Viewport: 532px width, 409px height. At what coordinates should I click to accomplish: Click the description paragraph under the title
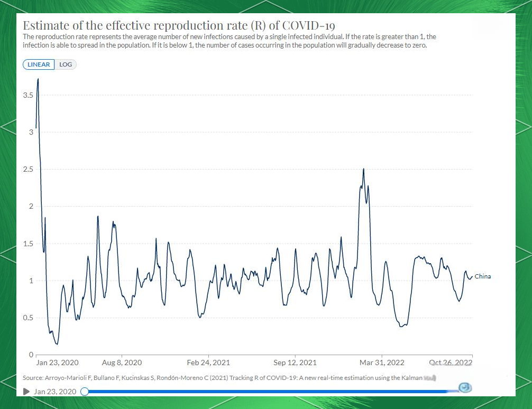pyautogui.click(x=229, y=41)
